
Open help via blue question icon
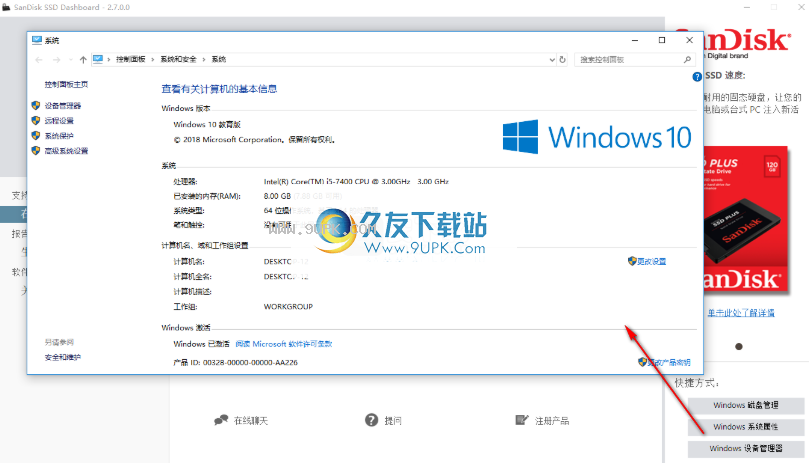pos(697,77)
